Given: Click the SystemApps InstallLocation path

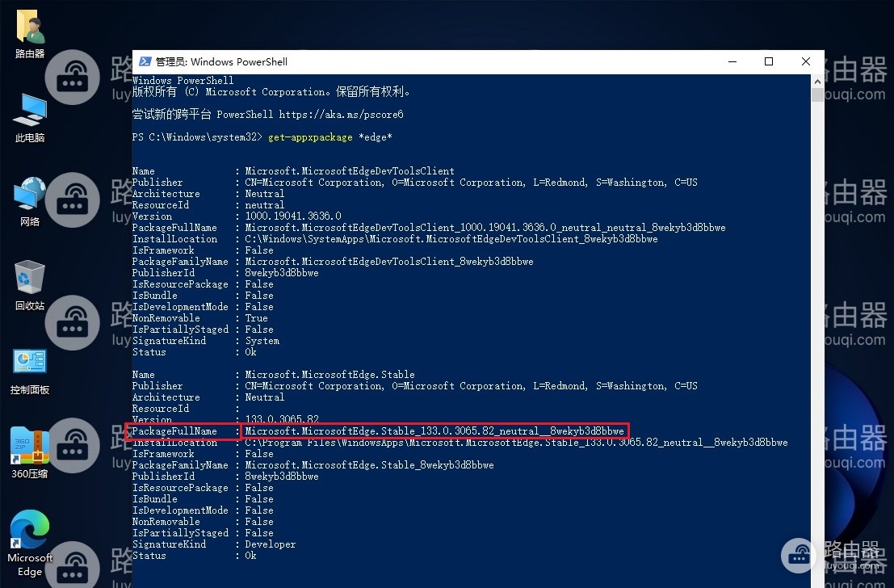Looking at the screenshot, I should [451, 239].
